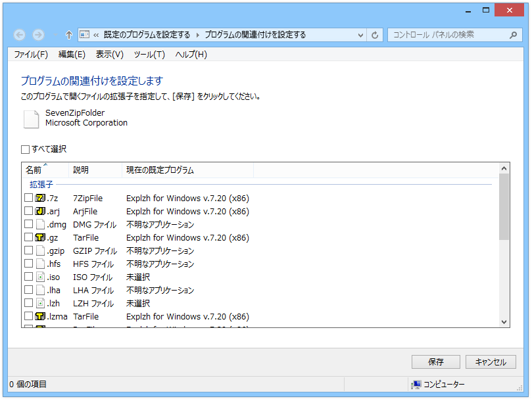Check the .lha extension checkbox
This screenshot has height=401, width=532.
coord(28,290)
